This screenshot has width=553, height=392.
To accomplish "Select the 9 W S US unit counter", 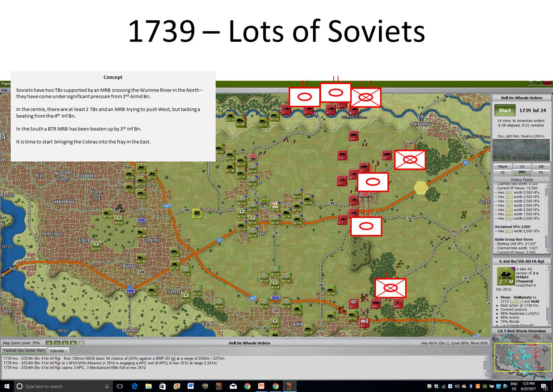I will coord(119,220).
